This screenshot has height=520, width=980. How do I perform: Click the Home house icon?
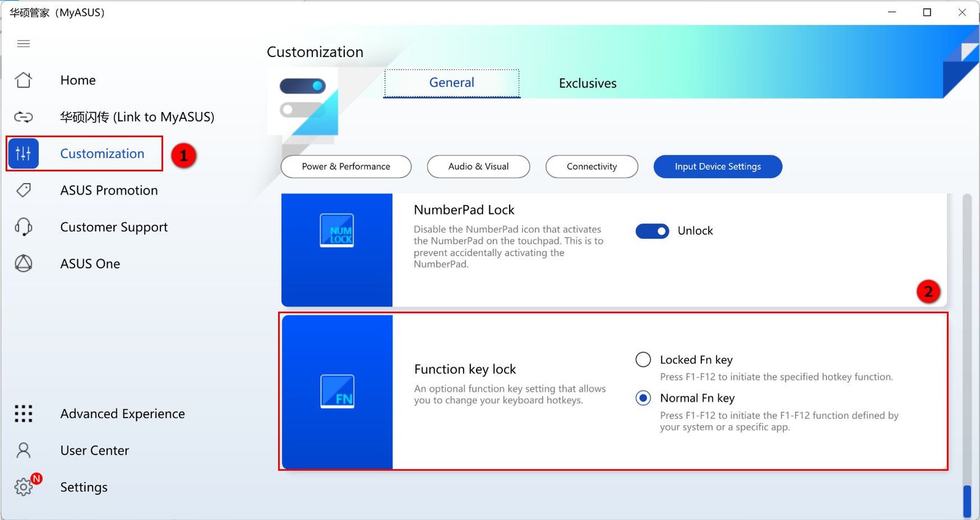(x=23, y=80)
